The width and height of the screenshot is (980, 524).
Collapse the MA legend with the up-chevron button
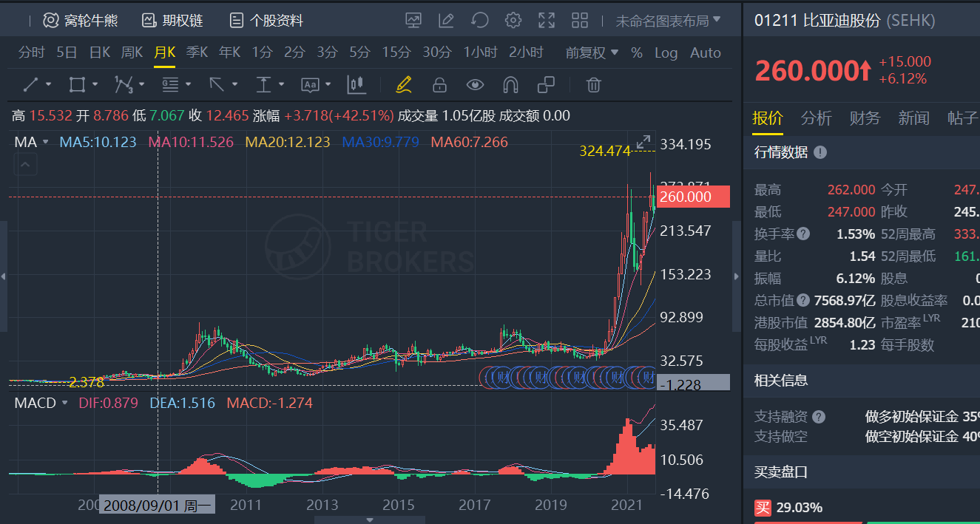click(25, 165)
